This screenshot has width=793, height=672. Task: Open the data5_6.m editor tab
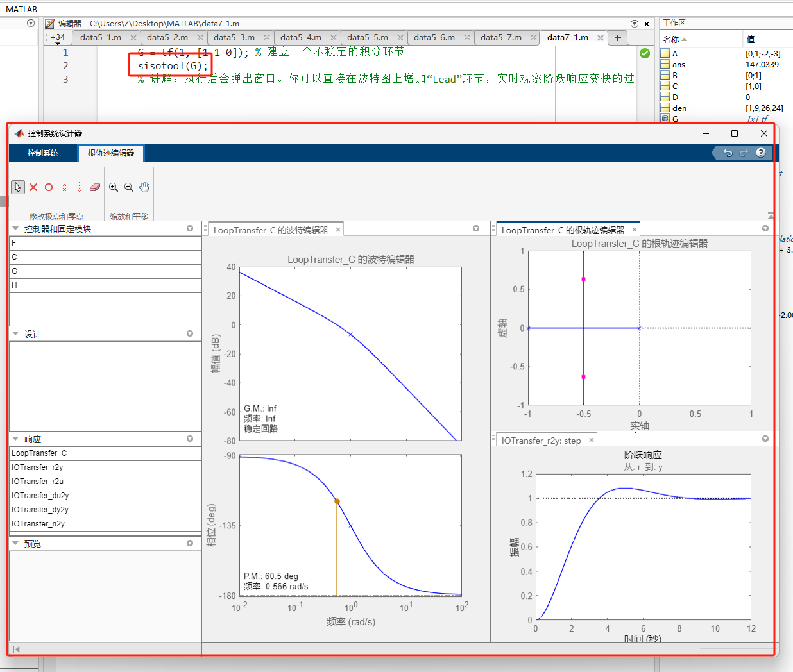[x=434, y=38]
